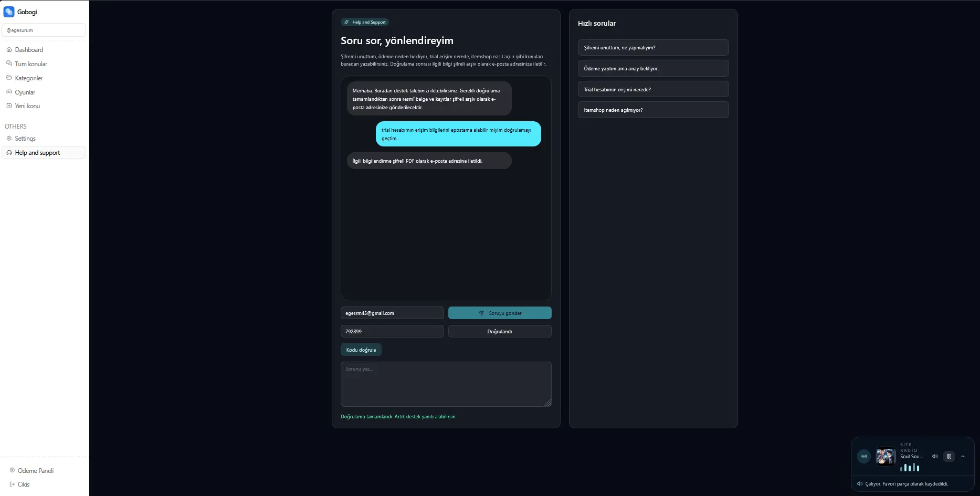The height and width of the screenshot is (496, 980).
Task: Mute the site radio volume
Action: point(934,457)
